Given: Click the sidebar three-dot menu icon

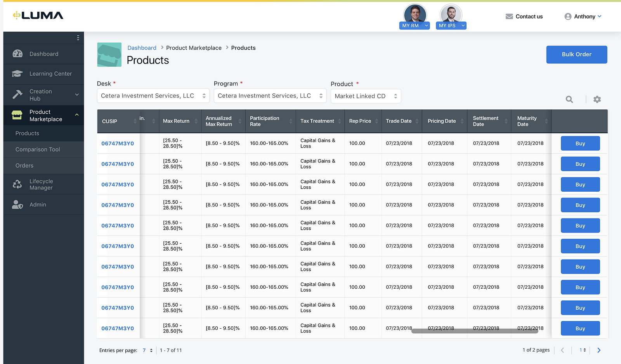Looking at the screenshot, I should 78,38.
